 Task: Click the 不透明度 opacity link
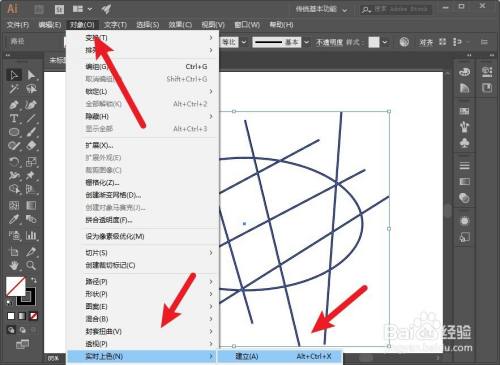click(x=329, y=42)
